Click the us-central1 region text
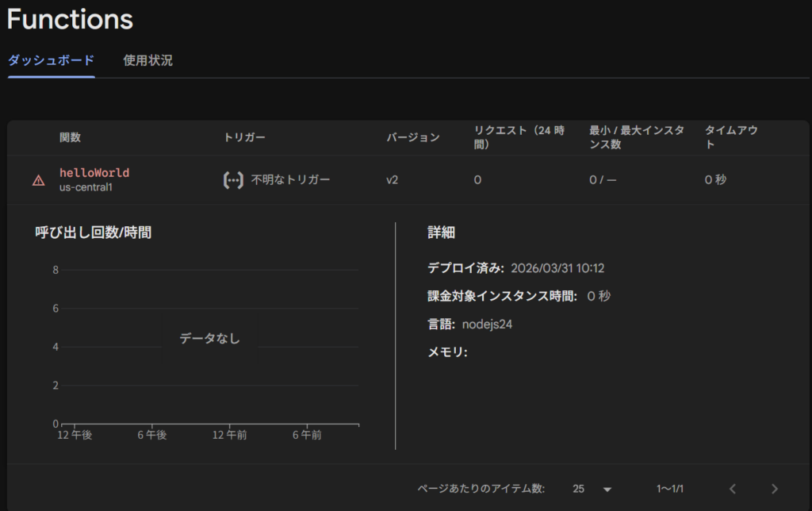 [86, 188]
